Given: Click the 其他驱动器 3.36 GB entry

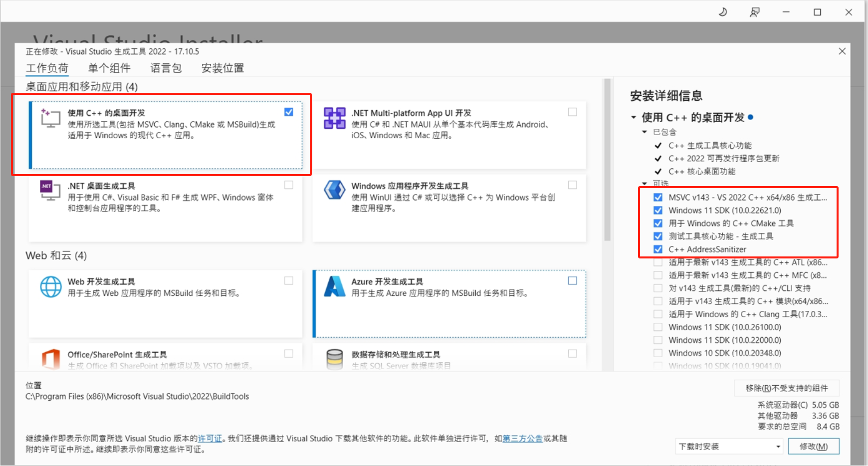Looking at the screenshot, I should click(x=799, y=416).
